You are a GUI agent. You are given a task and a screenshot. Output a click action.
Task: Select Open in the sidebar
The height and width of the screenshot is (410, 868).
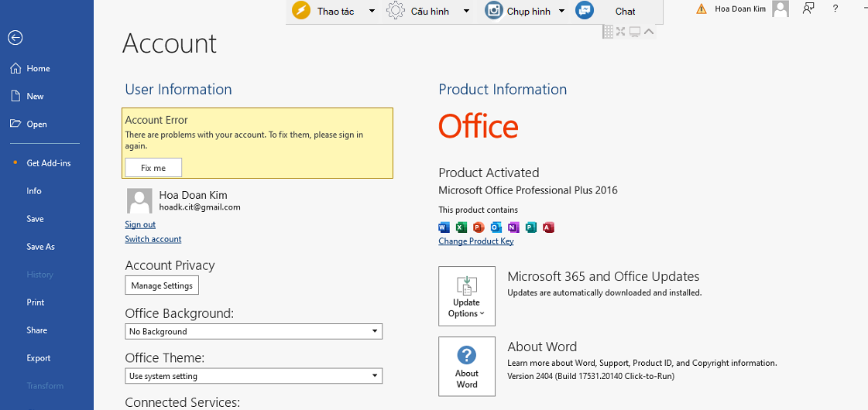tap(36, 124)
